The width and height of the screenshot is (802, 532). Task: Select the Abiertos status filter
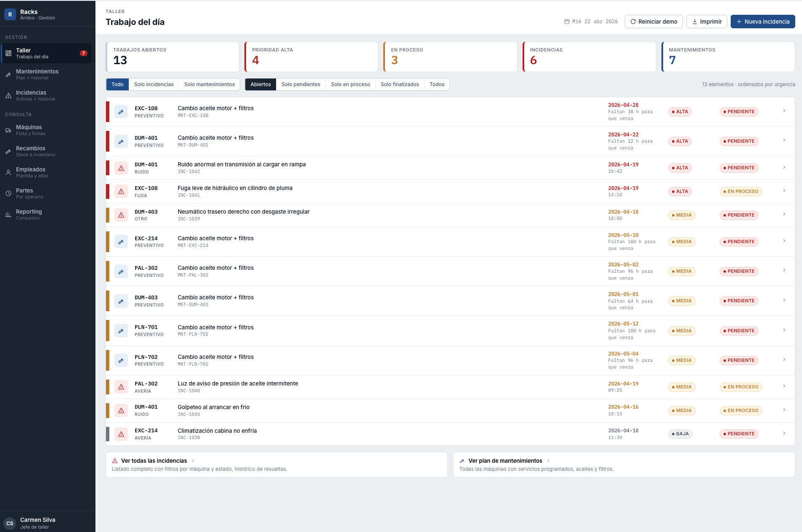pyautogui.click(x=260, y=84)
